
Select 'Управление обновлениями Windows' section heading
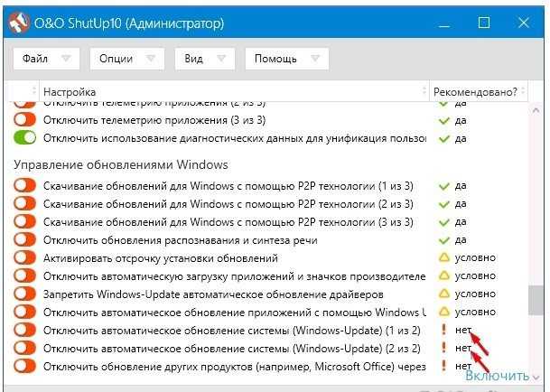point(121,164)
